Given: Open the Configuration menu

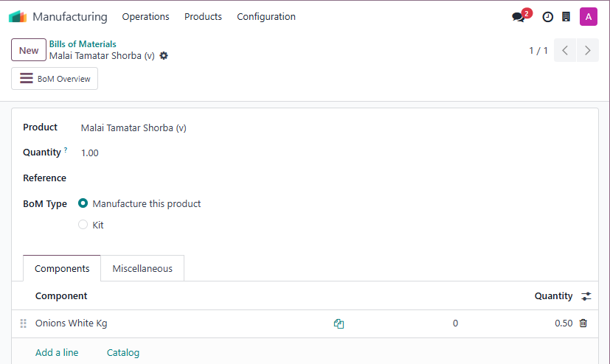Looking at the screenshot, I should [x=266, y=17].
